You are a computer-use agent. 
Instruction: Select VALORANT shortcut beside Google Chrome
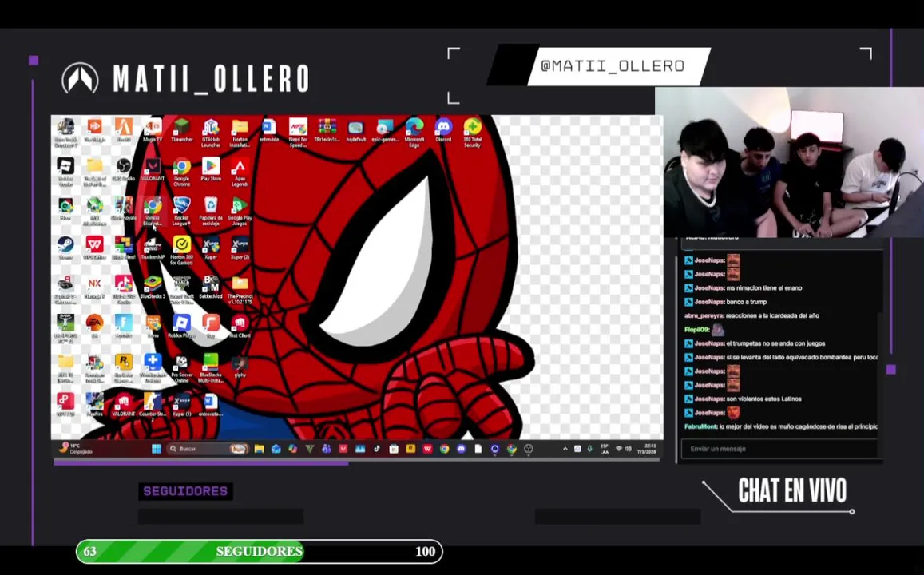tap(153, 169)
